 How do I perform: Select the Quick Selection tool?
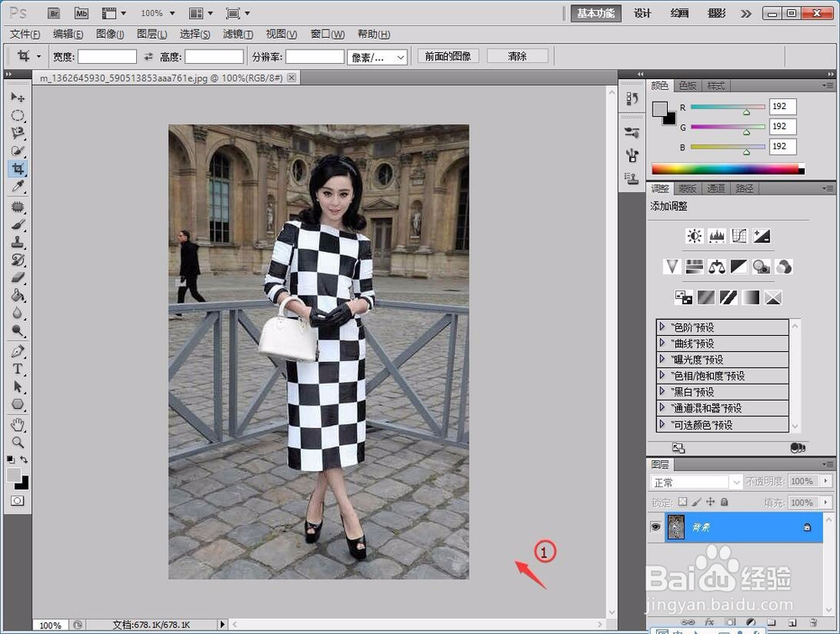pos(18,150)
